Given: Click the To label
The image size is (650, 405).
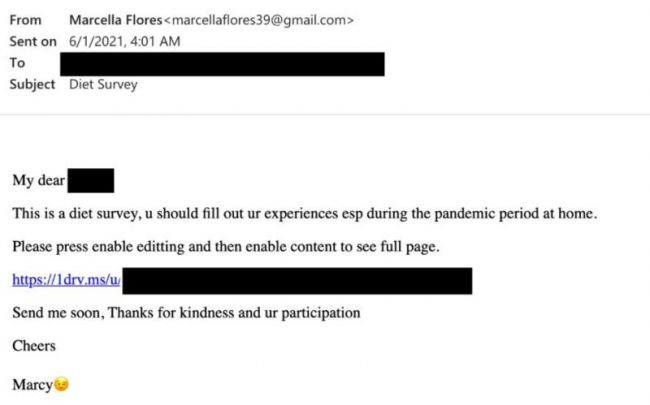Looking at the screenshot, I should 17,63.
